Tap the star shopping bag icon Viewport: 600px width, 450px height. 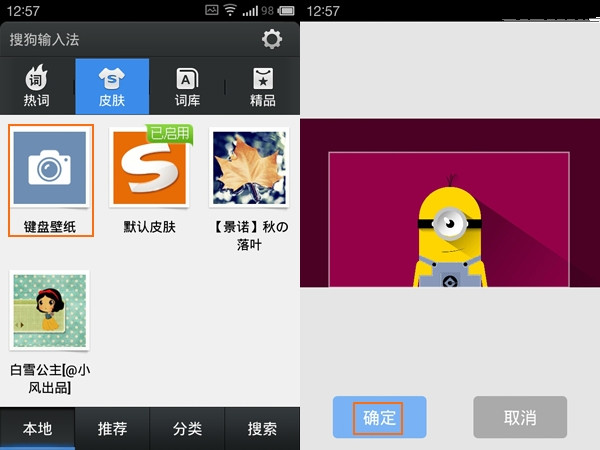263,78
